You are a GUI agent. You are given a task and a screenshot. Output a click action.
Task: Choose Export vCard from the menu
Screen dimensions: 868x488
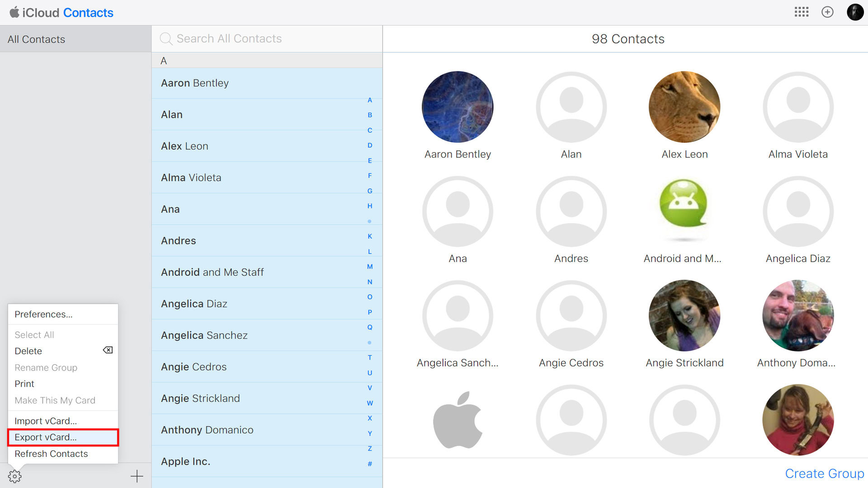[46, 437]
